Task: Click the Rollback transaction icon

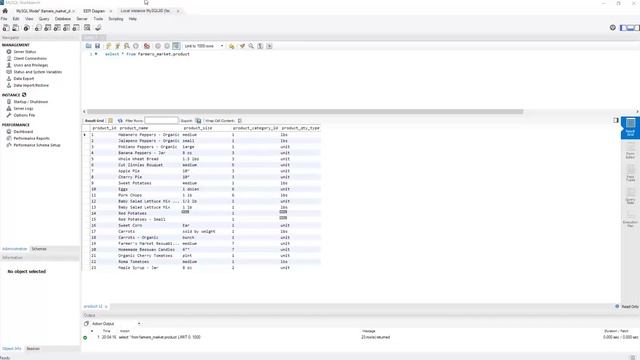Action: pos(167,46)
